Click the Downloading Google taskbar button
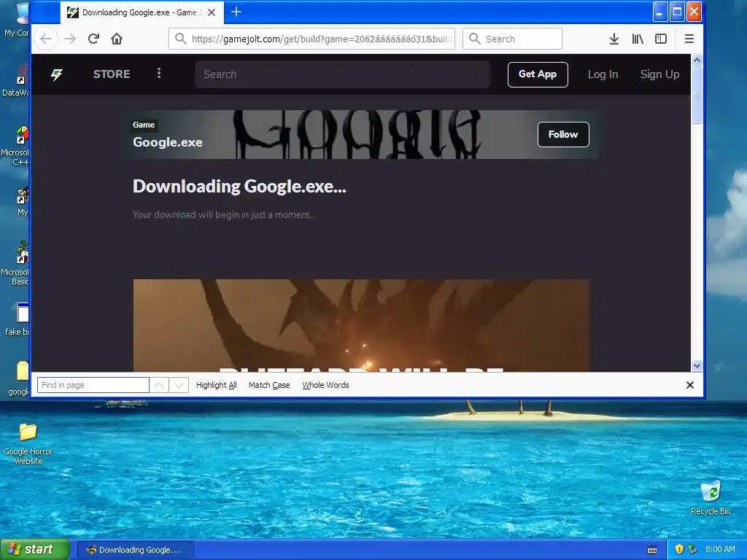Viewport: 747px width, 560px height. click(x=135, y=550)
